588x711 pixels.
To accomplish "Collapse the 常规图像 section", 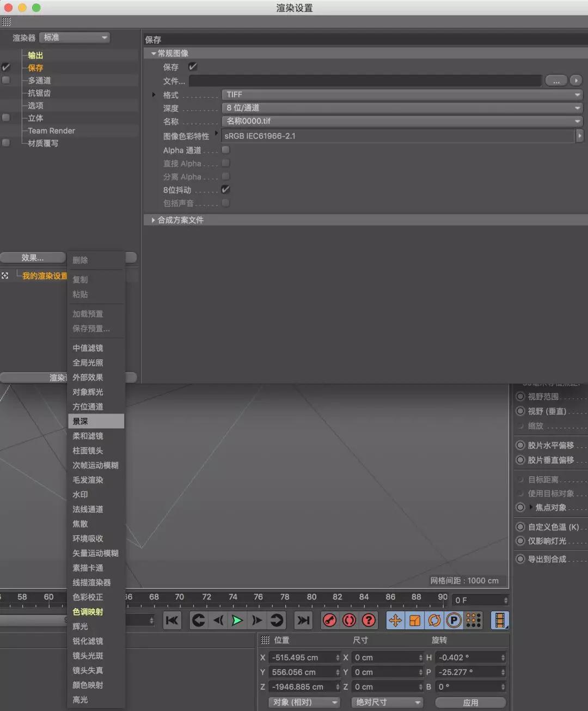I will tap(154, 53).
